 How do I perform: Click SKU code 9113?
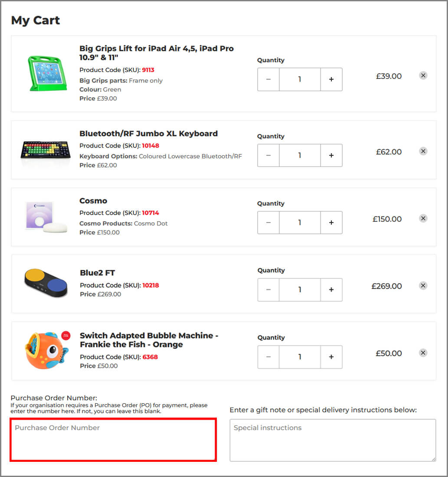click(148, 70)
